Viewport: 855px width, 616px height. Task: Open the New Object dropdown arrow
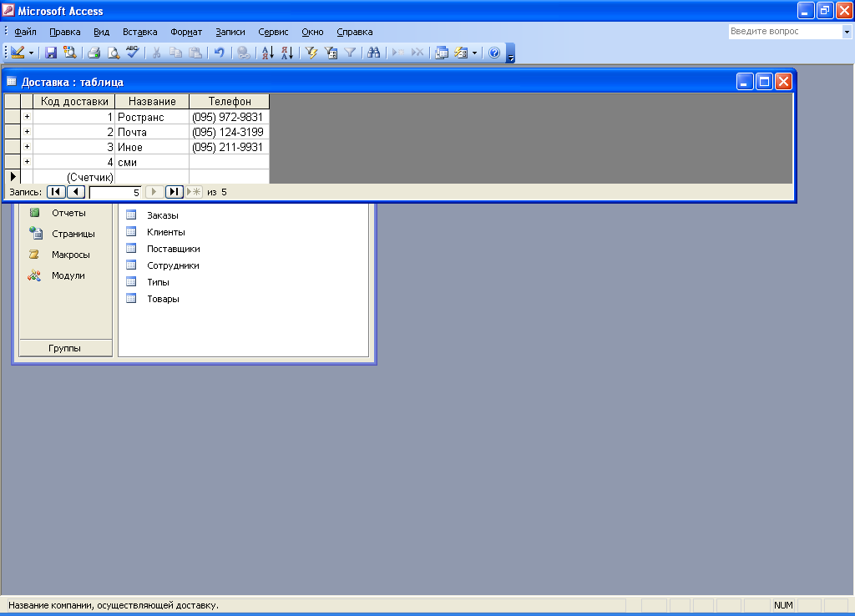(x=474, y=53)
